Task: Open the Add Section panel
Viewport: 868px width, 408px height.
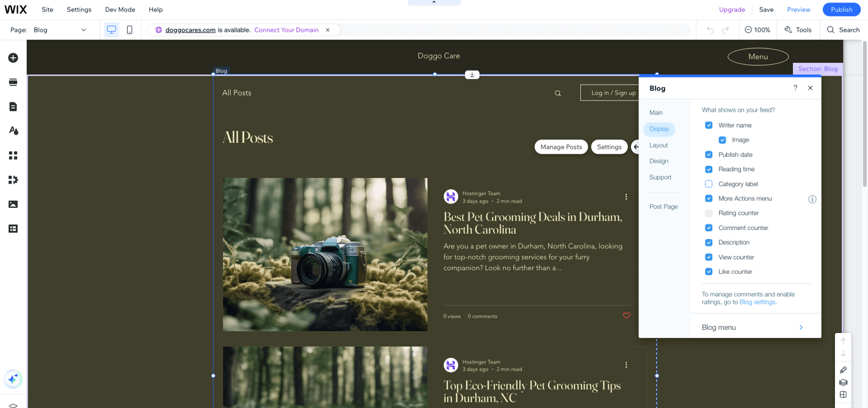Action: (13, 82)
